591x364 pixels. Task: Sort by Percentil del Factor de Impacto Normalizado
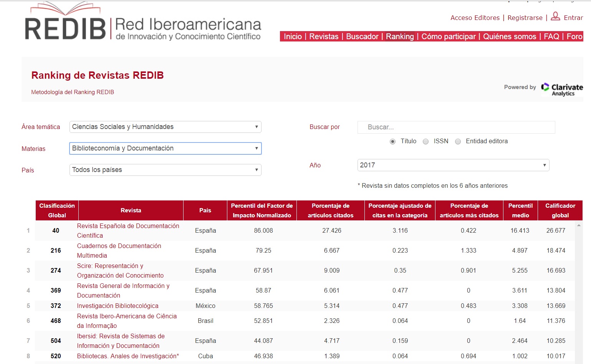tap(262, 210)
